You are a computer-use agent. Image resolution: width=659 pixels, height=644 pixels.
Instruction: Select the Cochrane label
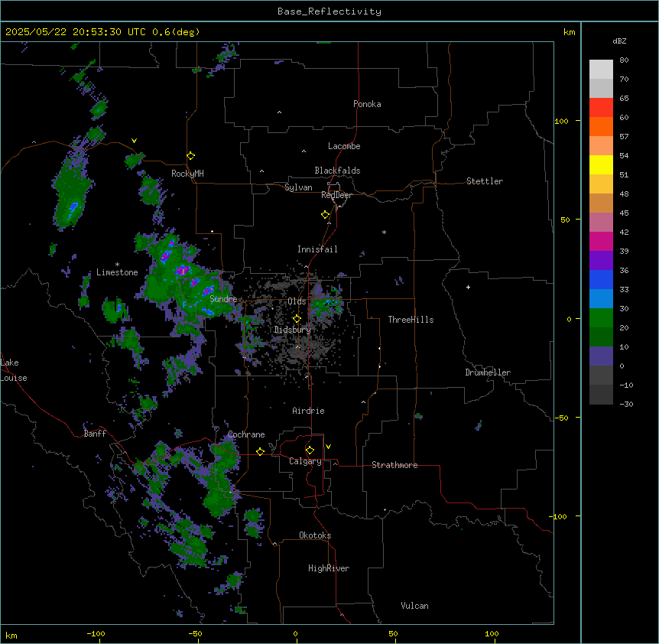[x=246, y=434]
